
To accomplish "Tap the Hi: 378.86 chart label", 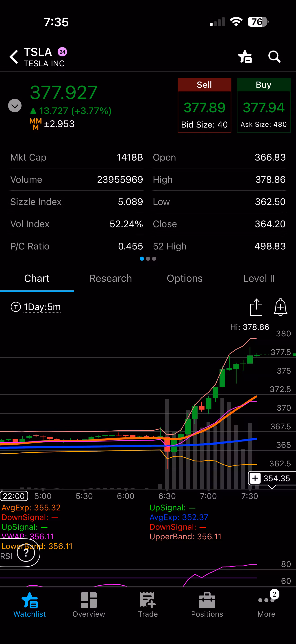I will 250,327.
